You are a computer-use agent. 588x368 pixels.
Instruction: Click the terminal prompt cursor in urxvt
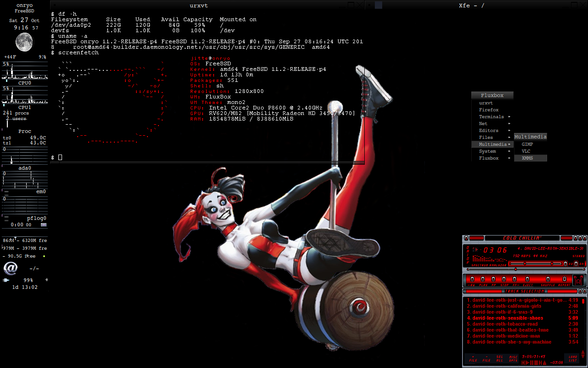pos(60,157)
